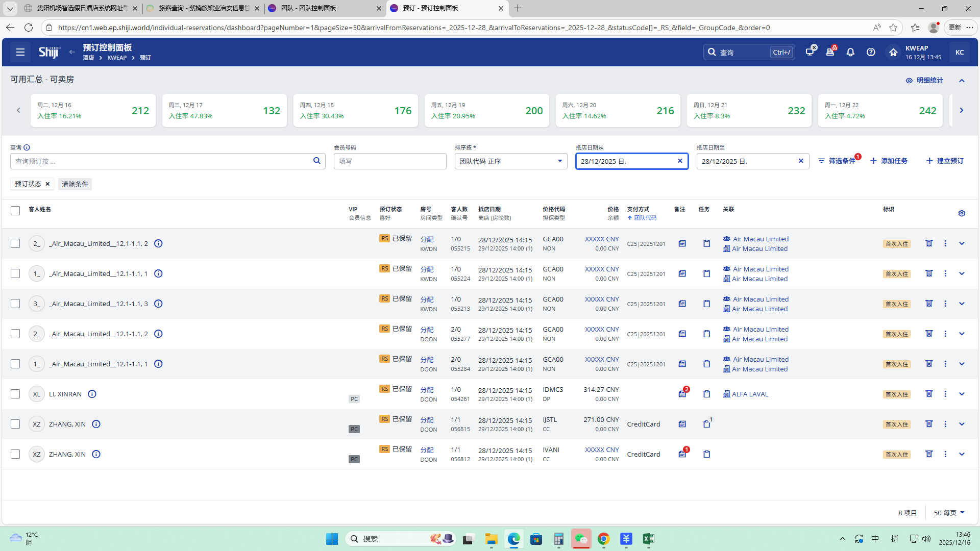Open notes icon for LI, XINRAN
980x551 pixels.
(x=682, y=394)
